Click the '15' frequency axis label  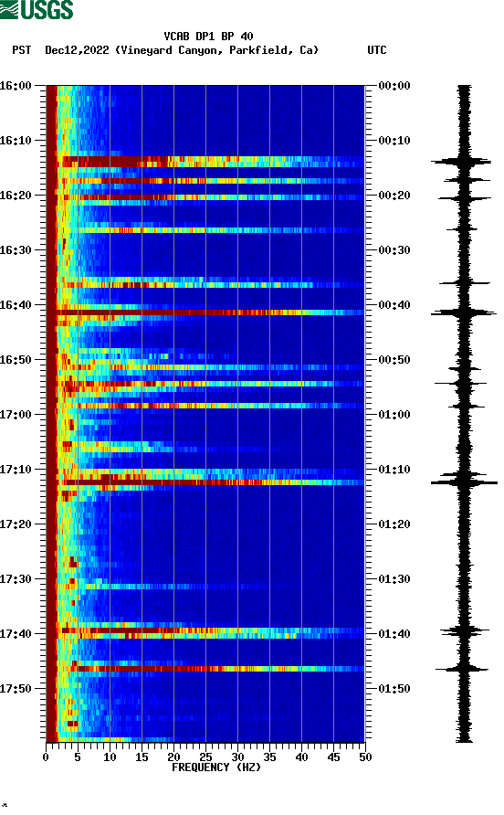(x=142, y=757)
